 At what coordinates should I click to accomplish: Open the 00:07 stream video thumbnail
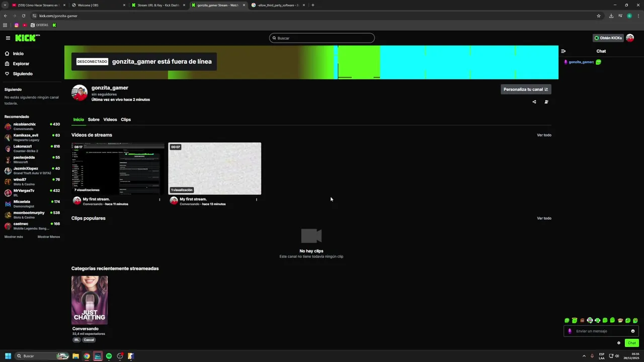tap(215, 168)
